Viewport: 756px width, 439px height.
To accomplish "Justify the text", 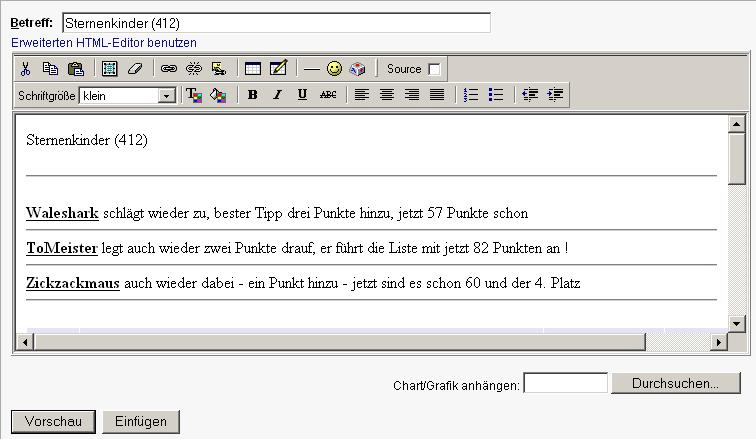I will pos(437,95).
